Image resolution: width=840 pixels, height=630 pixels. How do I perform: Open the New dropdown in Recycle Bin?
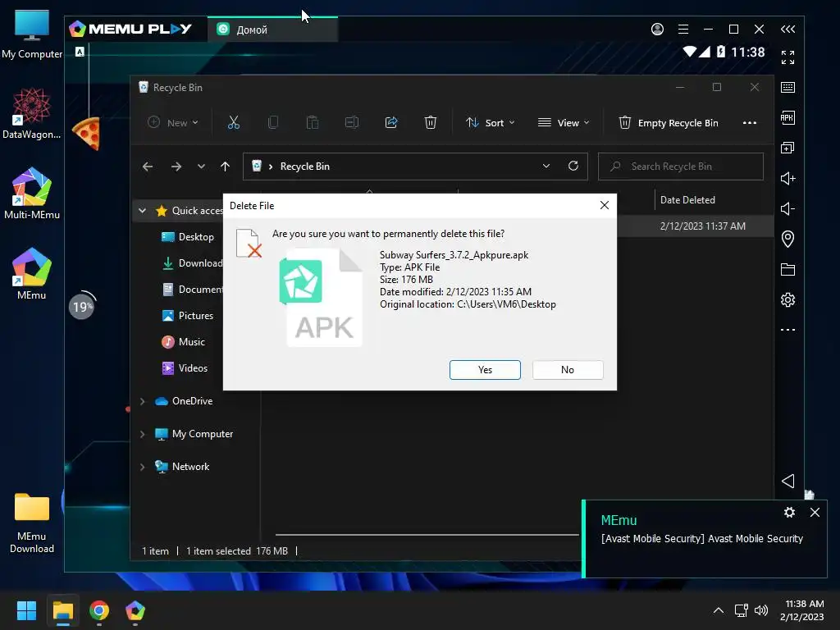(x=173, y=123)
